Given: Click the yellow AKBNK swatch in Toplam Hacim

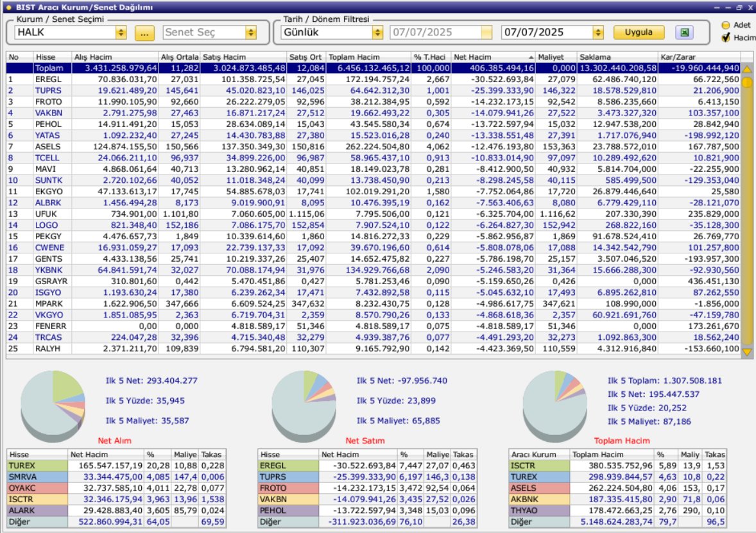Looking at the screenshot, I should coord(540,499).
